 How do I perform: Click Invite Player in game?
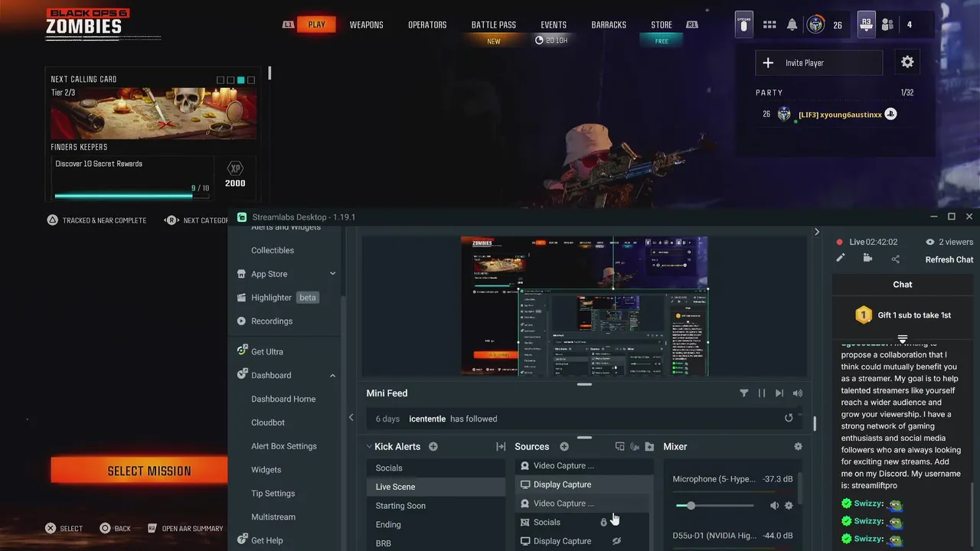click(819, 63)
